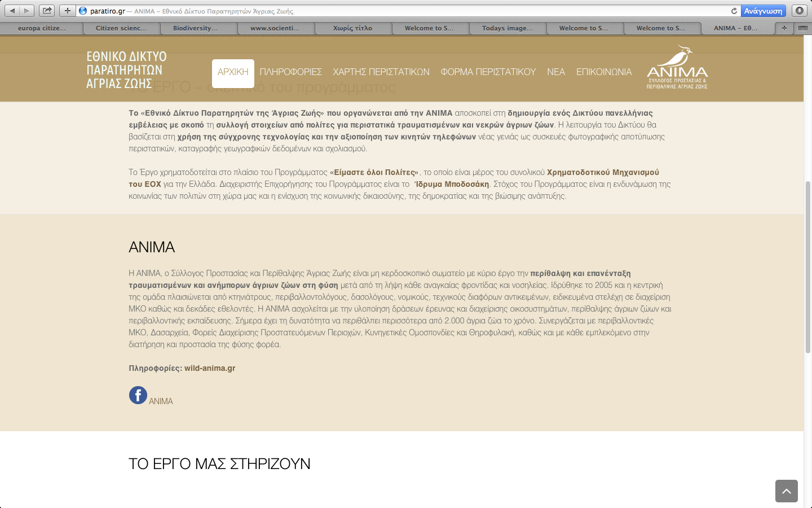
Task: Click the ANIMA bird logo
Action: (677, 67)
